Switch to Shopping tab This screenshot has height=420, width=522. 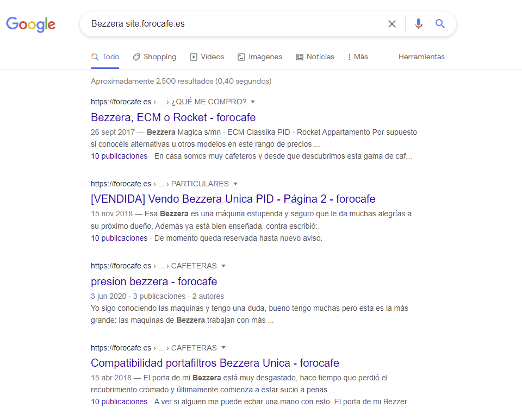tap(154, 57)
